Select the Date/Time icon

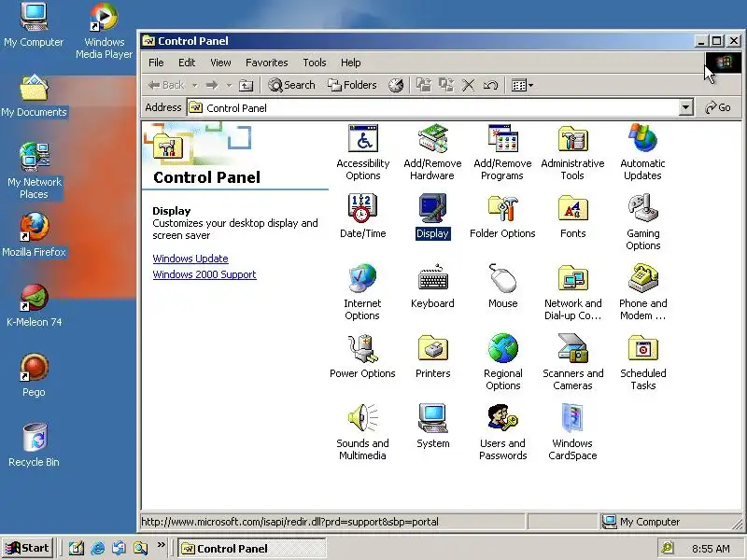362,217
